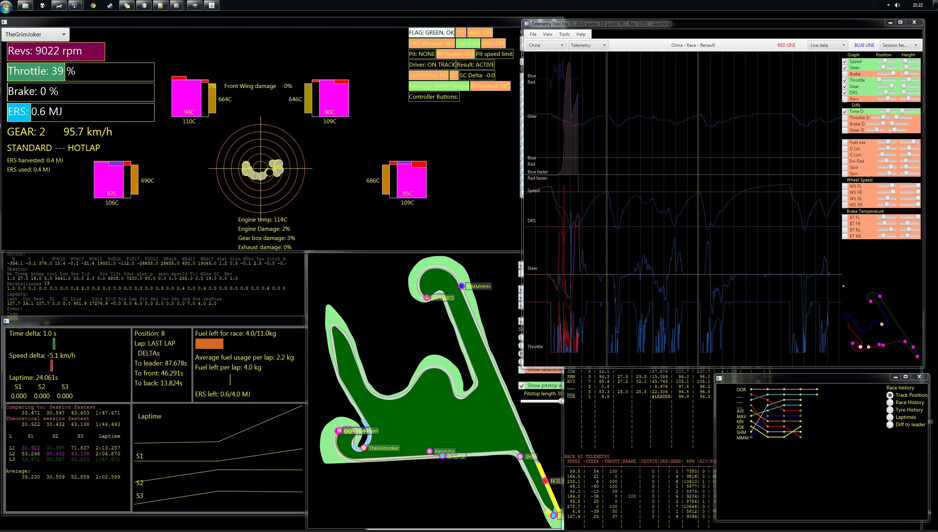Open the File menu
The height and width of the screenshot is (532, 938).
point(533,34)
